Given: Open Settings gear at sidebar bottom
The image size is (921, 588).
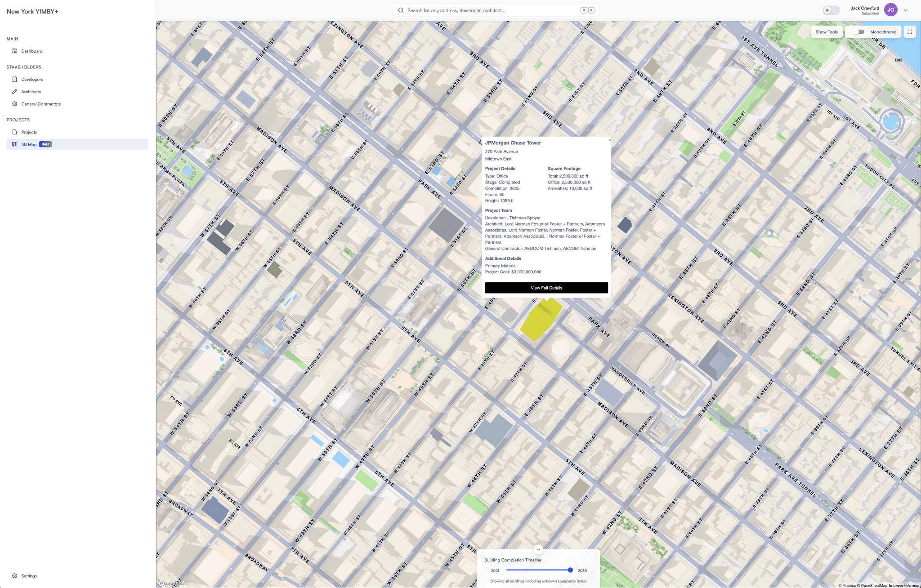Looking at the screenshot, I should tap(14, 576).
